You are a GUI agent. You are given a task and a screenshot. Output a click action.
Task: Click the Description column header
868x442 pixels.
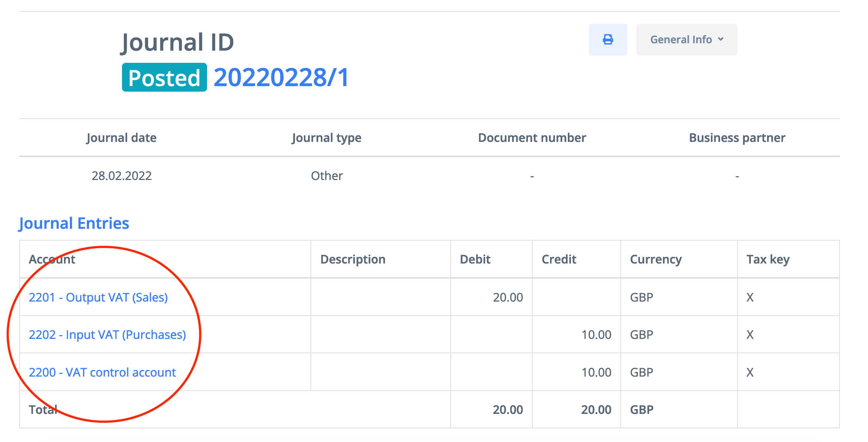click(353, 259)
